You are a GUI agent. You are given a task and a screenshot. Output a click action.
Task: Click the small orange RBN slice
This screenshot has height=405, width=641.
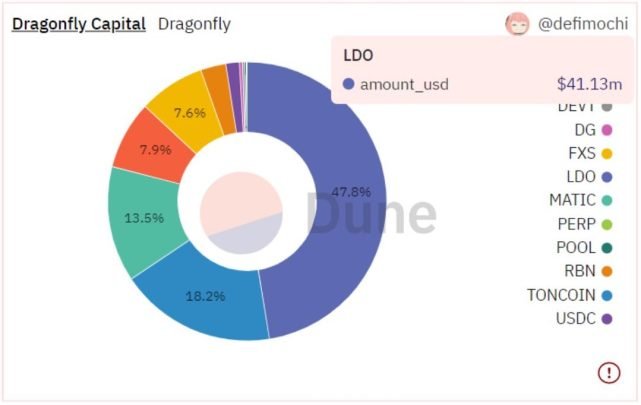point(220,100)
